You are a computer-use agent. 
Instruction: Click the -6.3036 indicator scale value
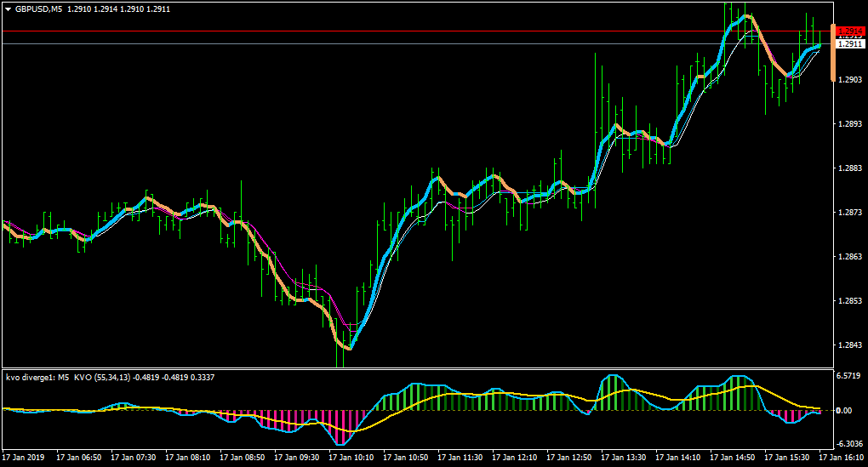[x=848, y=444]
